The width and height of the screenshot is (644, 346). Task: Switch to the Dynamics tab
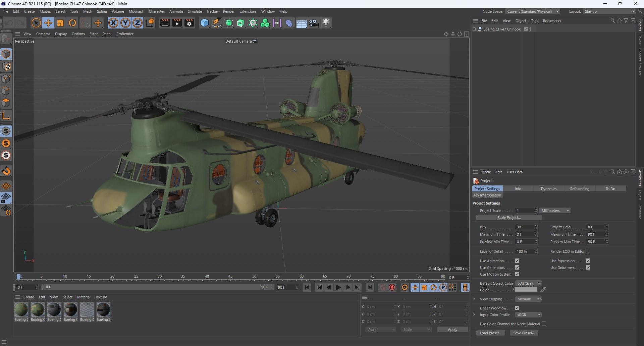click(549, 189)
